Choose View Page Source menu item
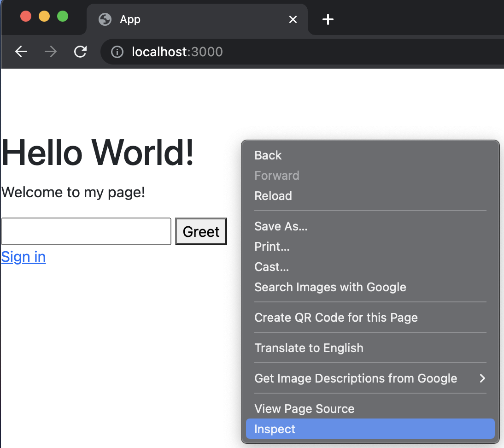The width and height of the screenshot is (504, 448). point(304,409)
